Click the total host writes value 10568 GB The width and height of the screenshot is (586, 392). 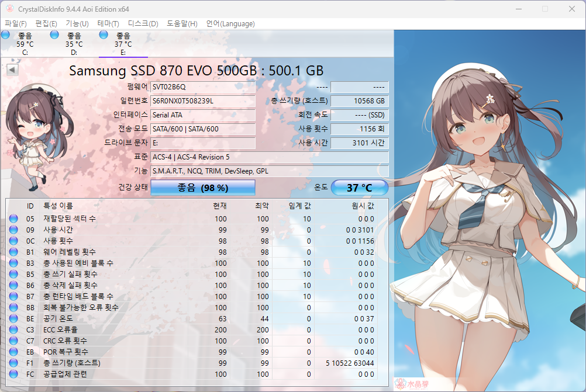tap(360, 101)
